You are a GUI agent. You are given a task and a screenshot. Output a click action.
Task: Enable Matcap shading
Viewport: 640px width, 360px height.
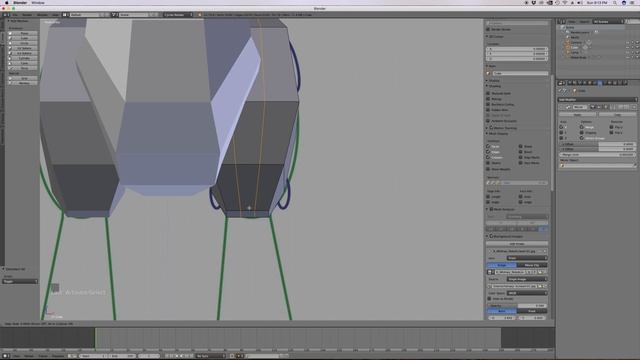point(488,99)
